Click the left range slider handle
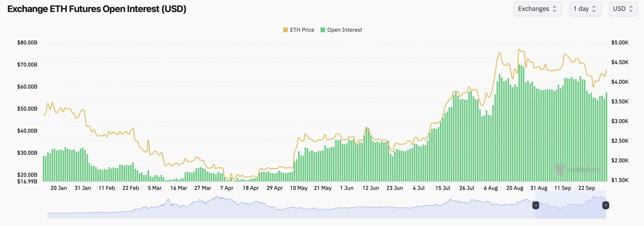Screen dimensions: 644x226 click(x=536, y=205)
